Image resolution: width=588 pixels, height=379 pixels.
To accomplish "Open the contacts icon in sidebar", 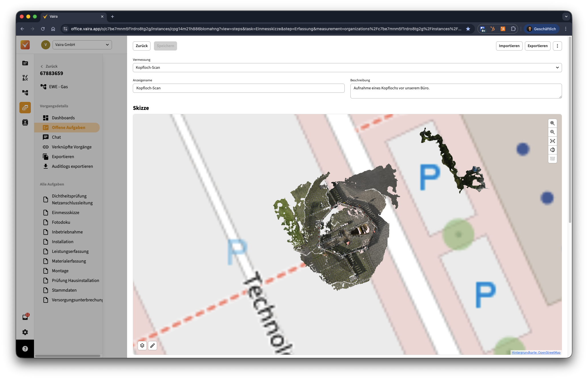I will pyautogui.click(x=25, y=122).
